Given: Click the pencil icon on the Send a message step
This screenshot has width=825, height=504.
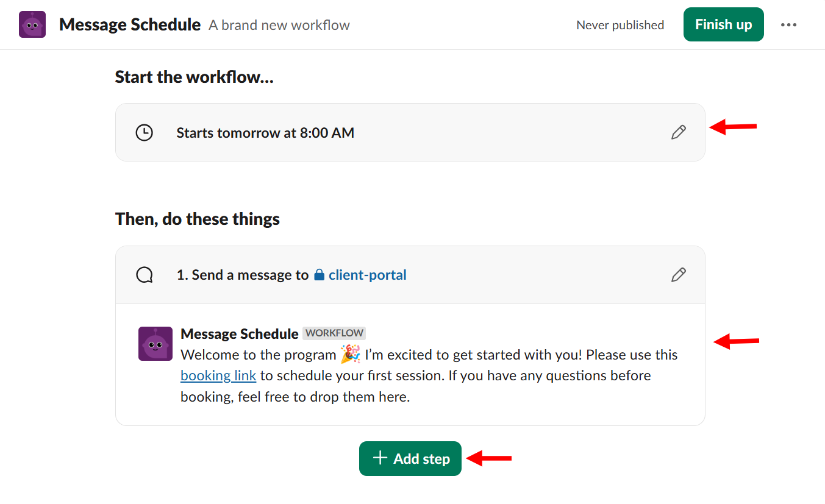Looking at the screenshot, I should [x=678, y=275].
